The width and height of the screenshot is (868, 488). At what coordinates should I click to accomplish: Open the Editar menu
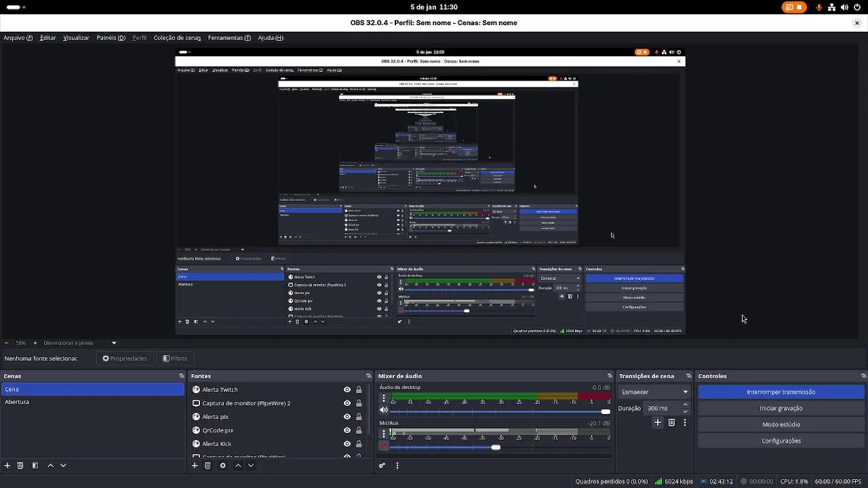tap(47, 38)
